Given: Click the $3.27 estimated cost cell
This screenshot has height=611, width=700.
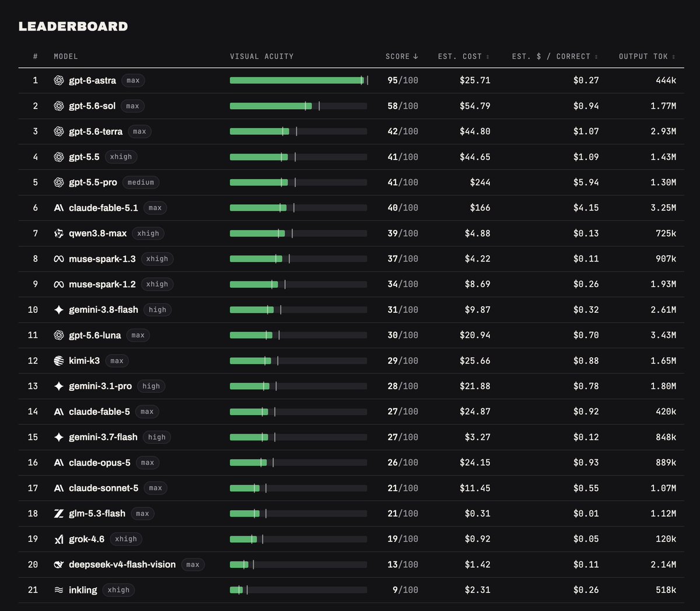Looking at the screenshot, I should pyautogui.click(x=477, y=437).
